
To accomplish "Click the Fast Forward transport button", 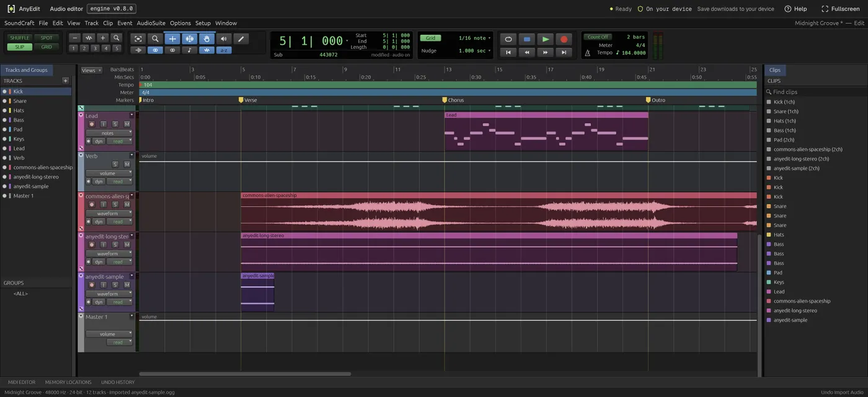I will coord(546,53).
